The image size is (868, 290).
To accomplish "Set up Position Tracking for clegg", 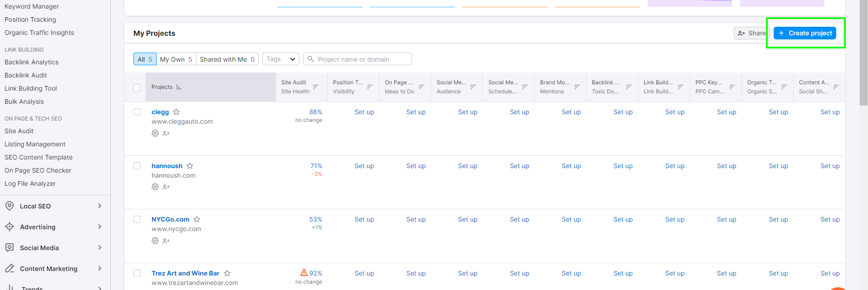I will (x=364, y=112).
